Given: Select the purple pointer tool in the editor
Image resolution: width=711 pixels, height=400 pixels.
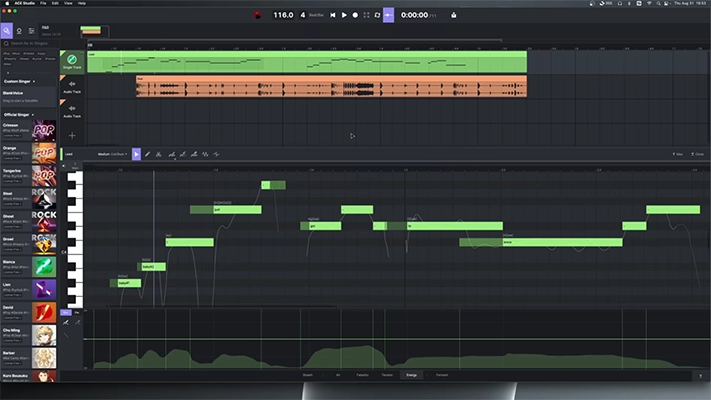Looking at the screenshot, I should [x=137, y=154].
